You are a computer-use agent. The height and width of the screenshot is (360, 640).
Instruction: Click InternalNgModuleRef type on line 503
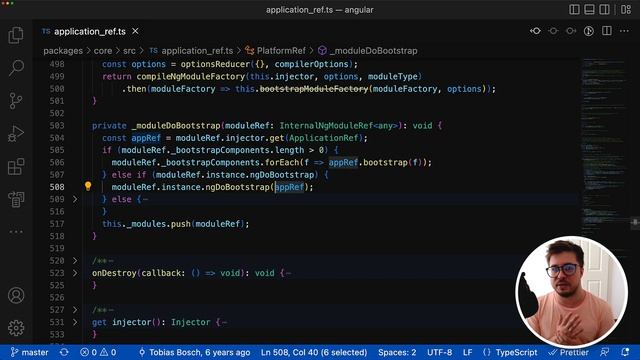pos(326,125)
